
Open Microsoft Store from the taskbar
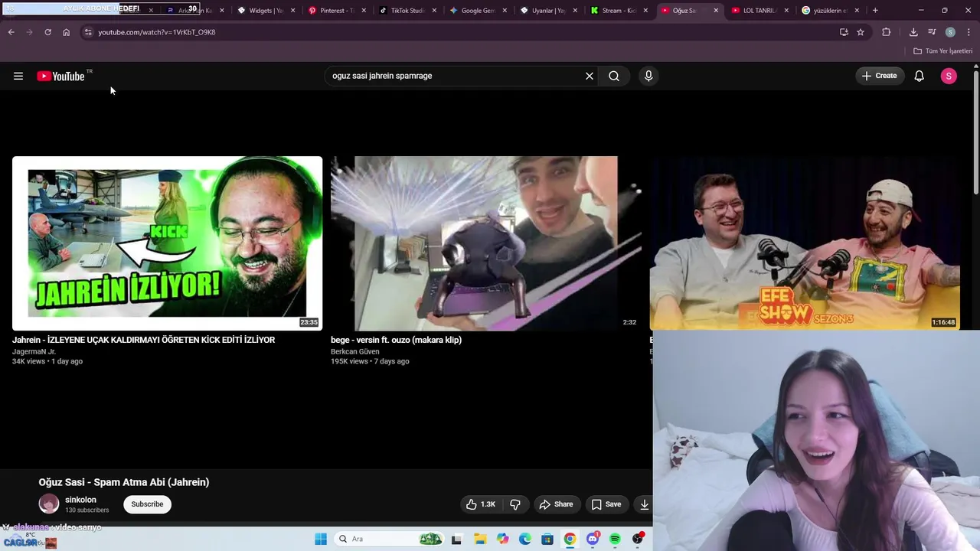pos(547,539)
